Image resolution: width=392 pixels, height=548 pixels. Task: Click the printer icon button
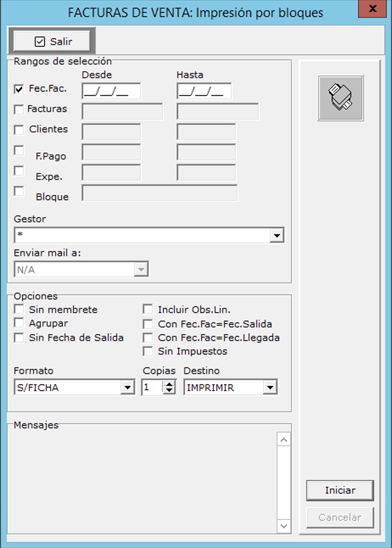click(x=340, y=98)
